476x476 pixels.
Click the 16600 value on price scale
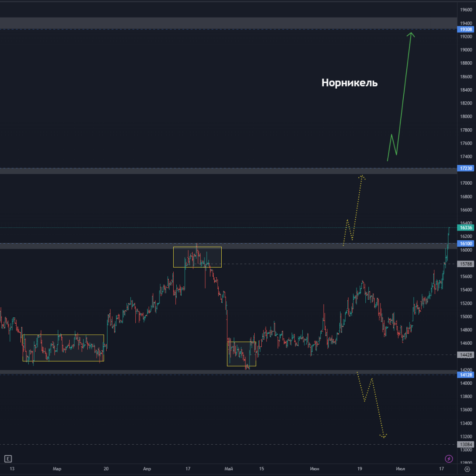pos(466,210)
